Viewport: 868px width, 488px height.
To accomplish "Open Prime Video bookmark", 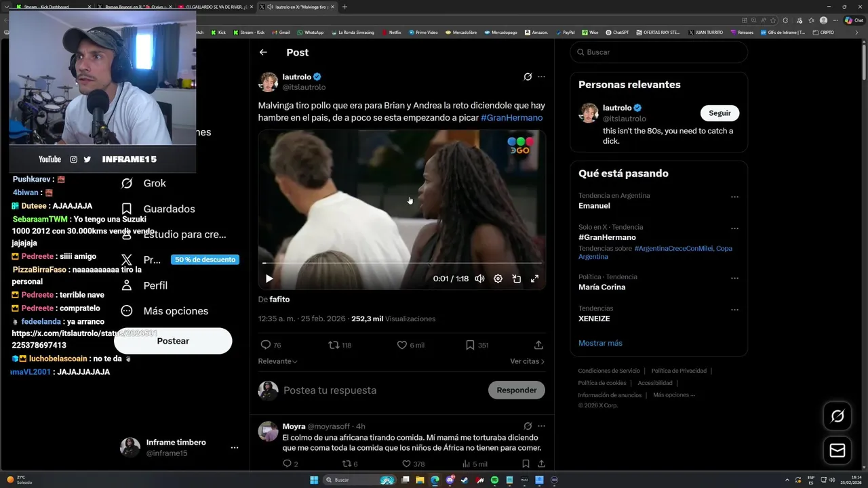I will pyautogui.click(x=423, y=32).
